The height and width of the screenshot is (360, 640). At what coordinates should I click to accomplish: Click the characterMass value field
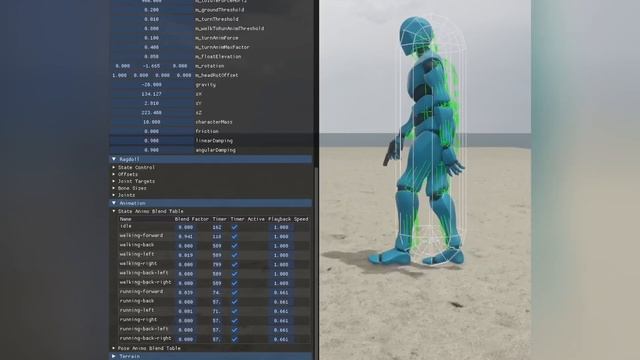tap(151, 122)
